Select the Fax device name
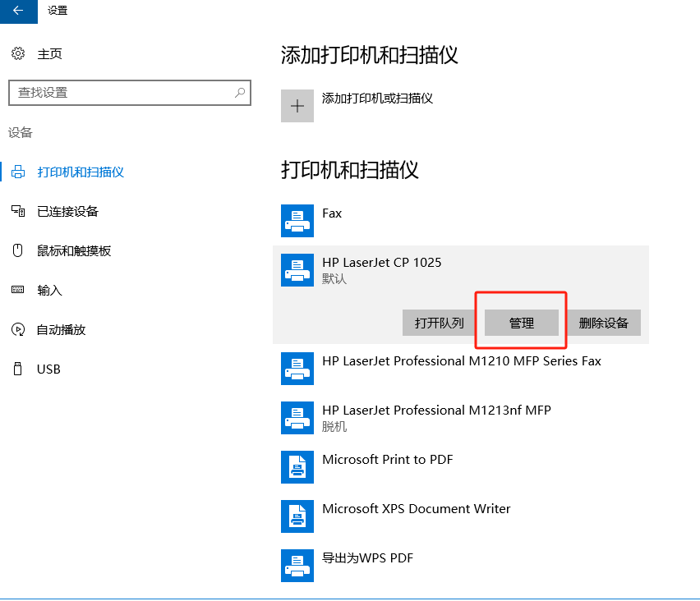 [x=332, y=213]
